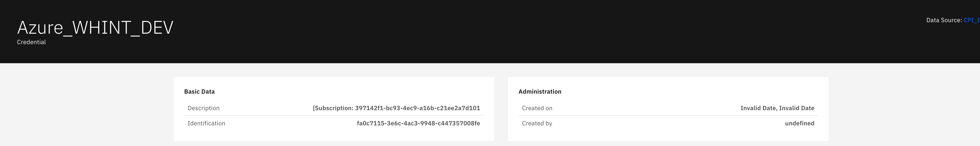Click the Identification field label

coord(206,123)
